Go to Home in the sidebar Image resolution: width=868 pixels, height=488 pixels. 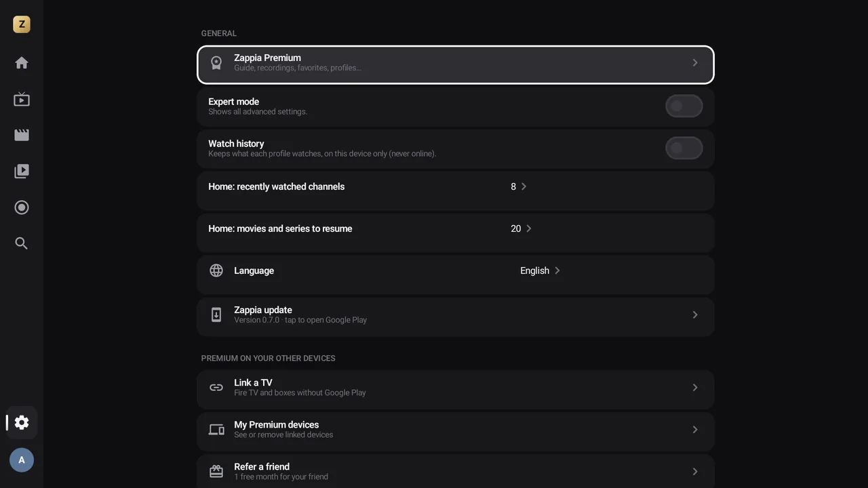(x=22, y=63)
